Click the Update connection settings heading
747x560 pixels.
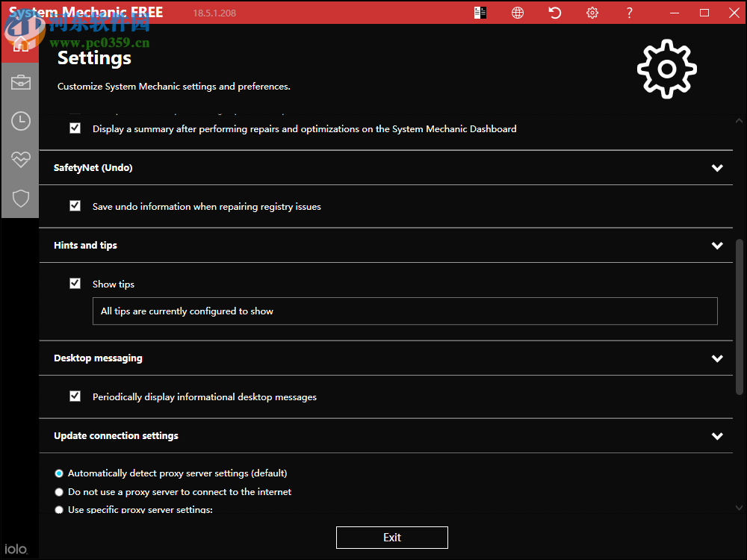116,436
